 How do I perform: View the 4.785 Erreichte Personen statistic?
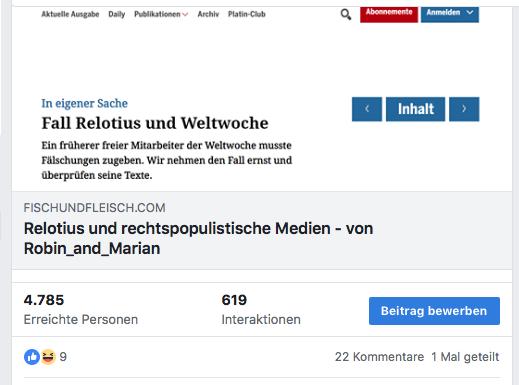pyautogui.click(x=81, y=309)
